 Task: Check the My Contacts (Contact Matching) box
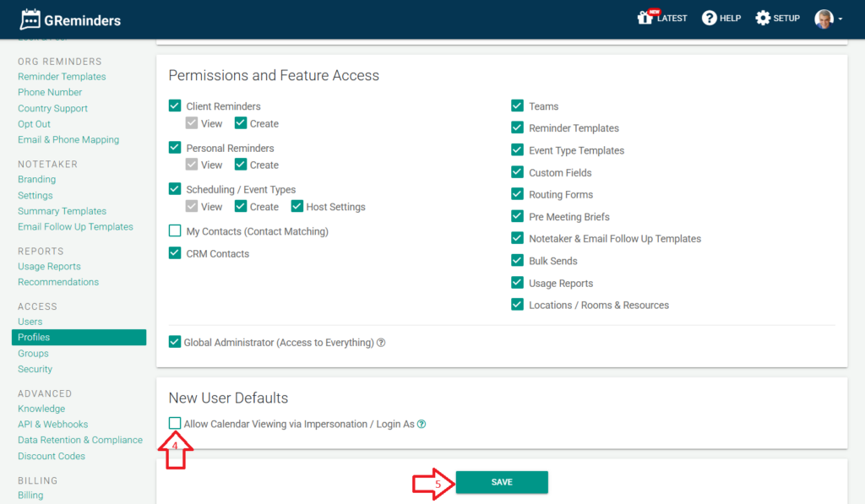pos(175,230)
